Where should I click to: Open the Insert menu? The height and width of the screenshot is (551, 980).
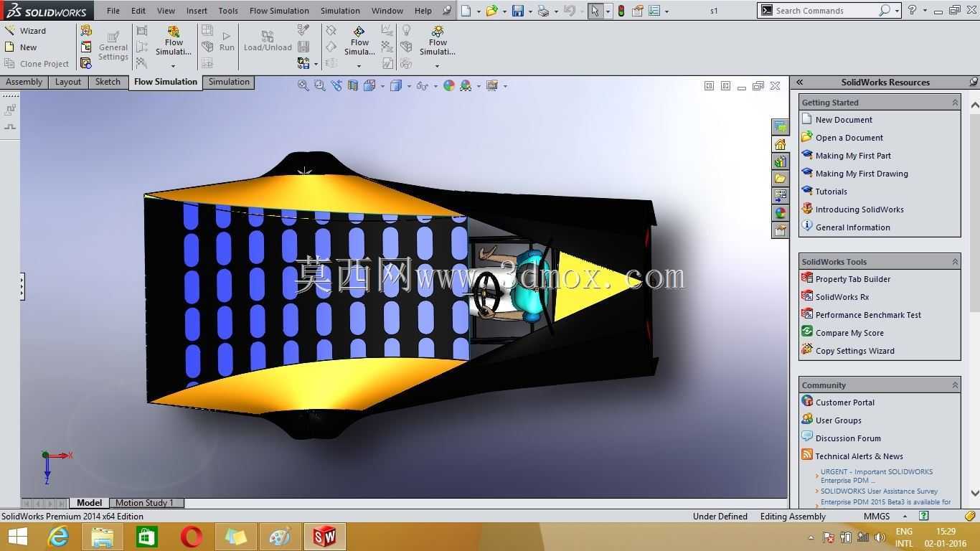tap(197, 11)
